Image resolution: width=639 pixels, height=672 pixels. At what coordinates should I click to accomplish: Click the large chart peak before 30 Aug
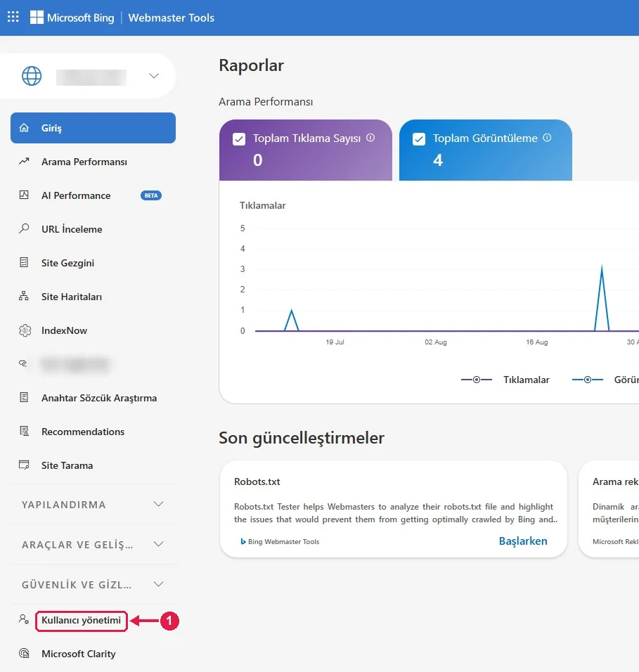click(602, 267)
